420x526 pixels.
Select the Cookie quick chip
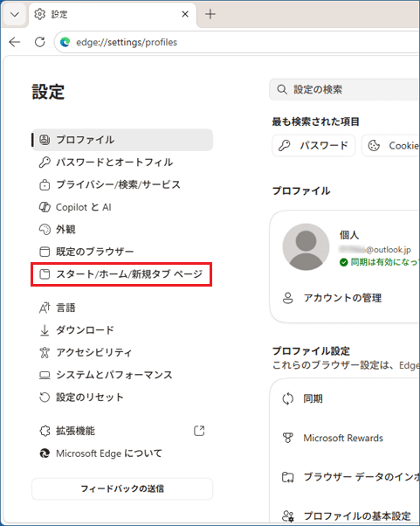[x=391, y=146]
